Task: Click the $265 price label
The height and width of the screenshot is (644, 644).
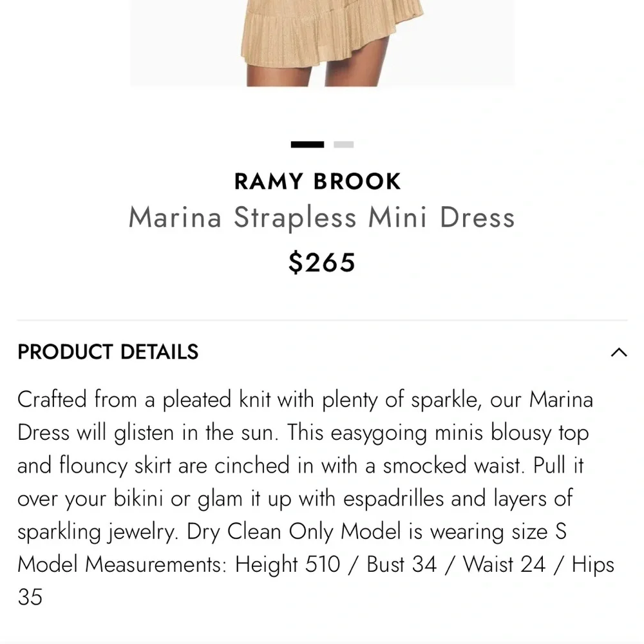Action: tap(321, 261)
